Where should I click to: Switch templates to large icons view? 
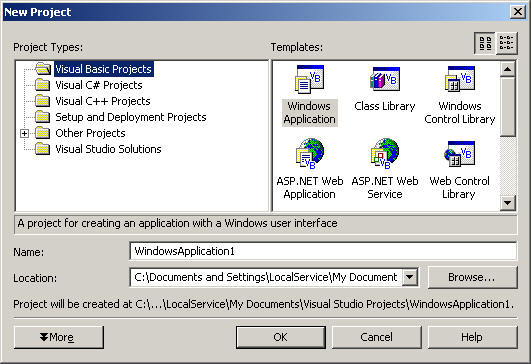point(485,43)
